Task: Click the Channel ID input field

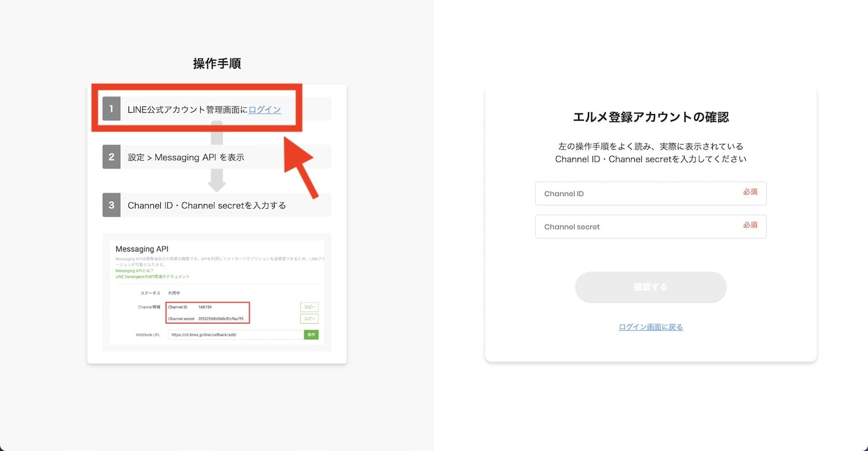Action: coord(650,194)
